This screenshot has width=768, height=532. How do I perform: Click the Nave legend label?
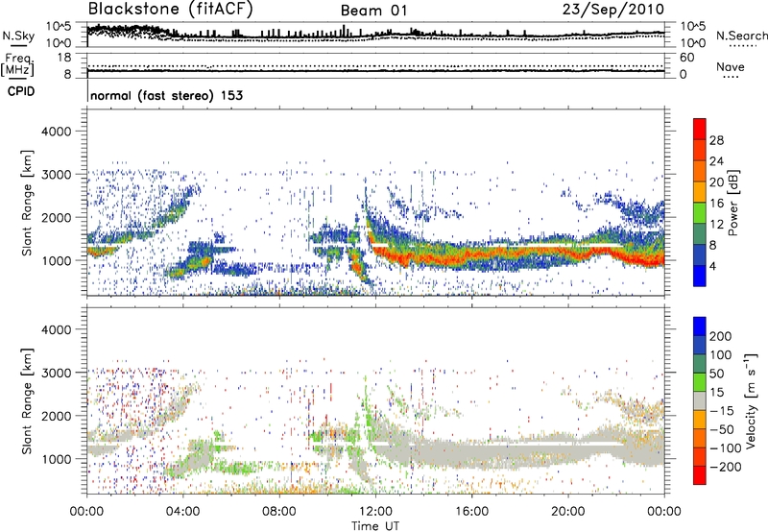coord(731,66)
